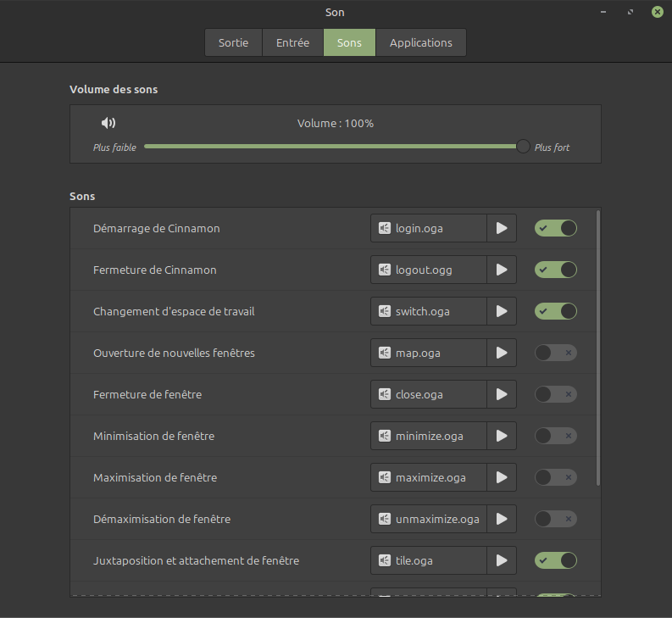
Task: Open the Applications tab
Action: coord(420,42)
